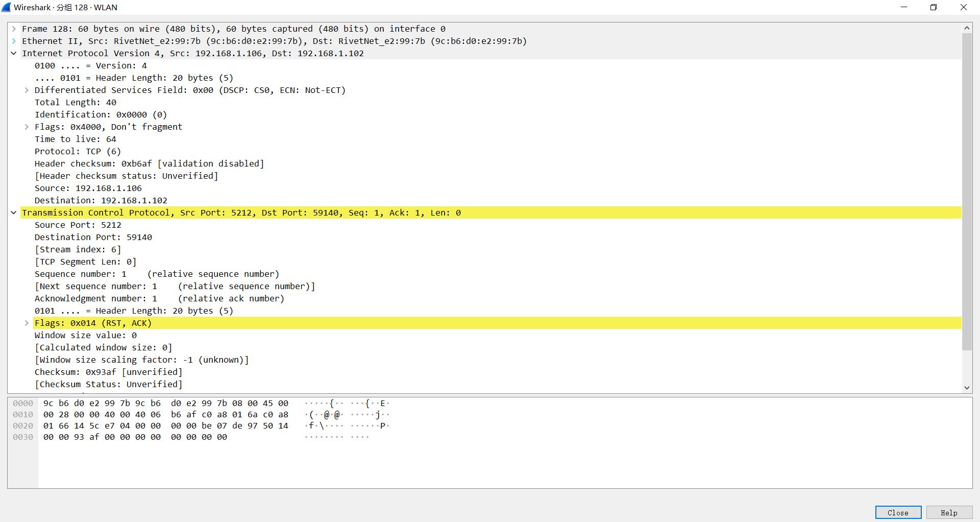Image resolution: width=980 pixels, height=522 pixels.
Task: Collapse the Internet Protocol Version 4 section
Action: pyautogui.click(x=14, y=54)
